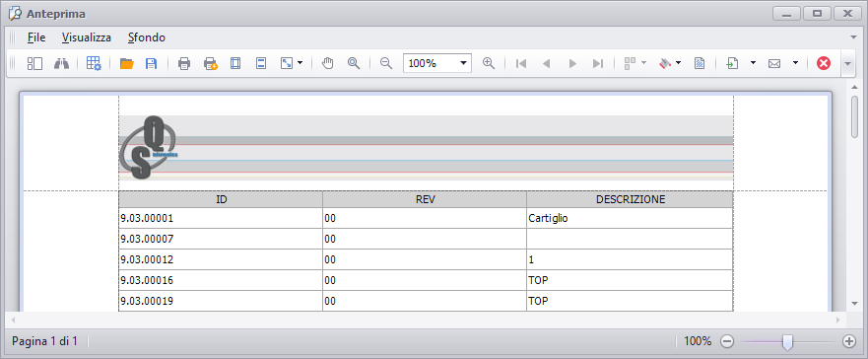The height and width of the screenshot is (359, 868).
Task: Expand the Scale dropdown arrow
Action: [300, 64]
